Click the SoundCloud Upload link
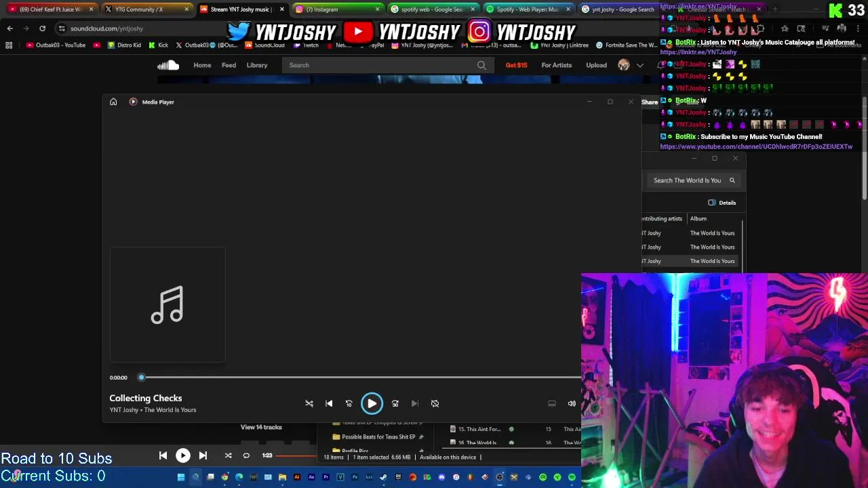The height and width of the screenshot is (488, 868). [x=596, y=65]
